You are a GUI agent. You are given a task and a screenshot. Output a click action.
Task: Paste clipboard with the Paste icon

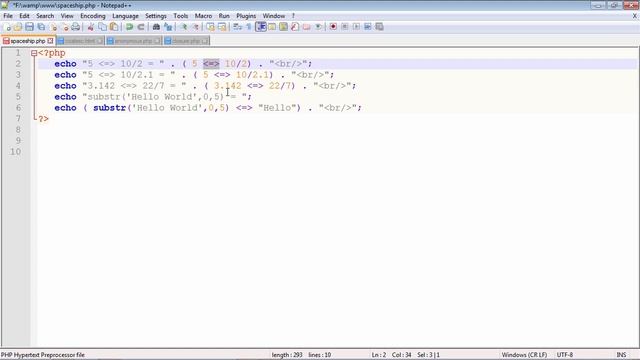click(x=114, y=27)
